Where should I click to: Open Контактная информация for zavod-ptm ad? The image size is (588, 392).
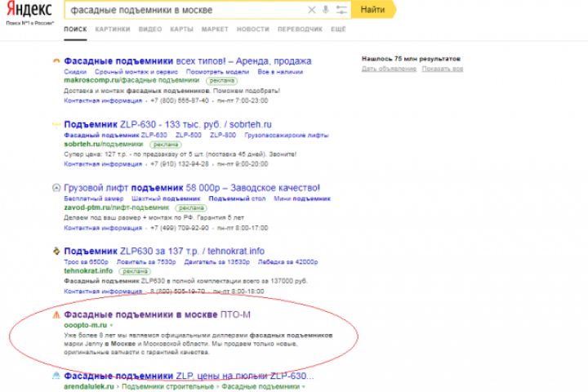(x=103, y=228)
